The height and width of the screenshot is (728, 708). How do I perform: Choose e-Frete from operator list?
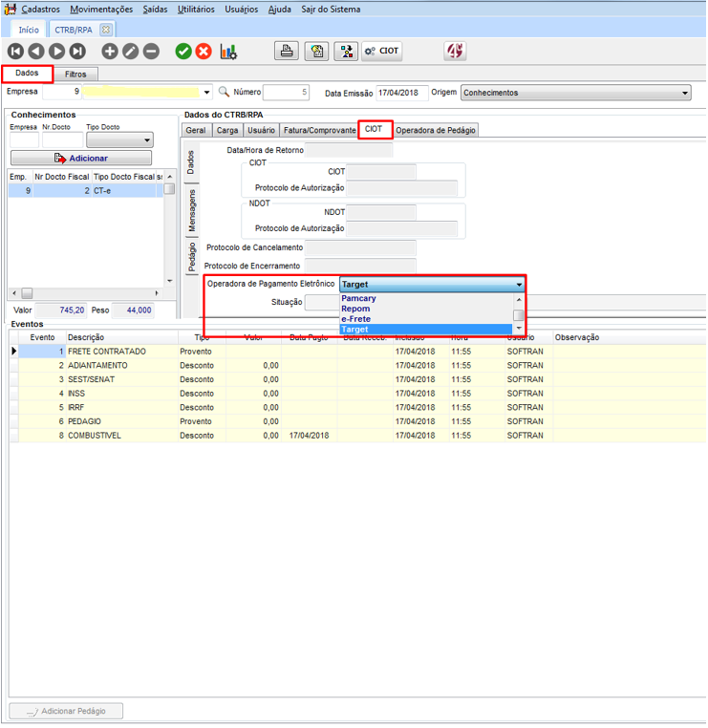click(426, 319)
